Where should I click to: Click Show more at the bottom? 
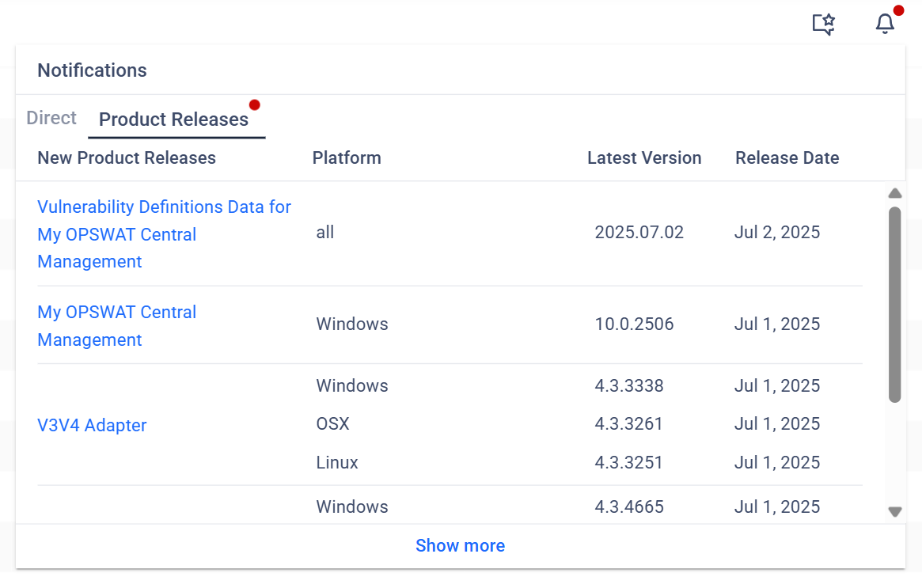click(x=461, y=546)
